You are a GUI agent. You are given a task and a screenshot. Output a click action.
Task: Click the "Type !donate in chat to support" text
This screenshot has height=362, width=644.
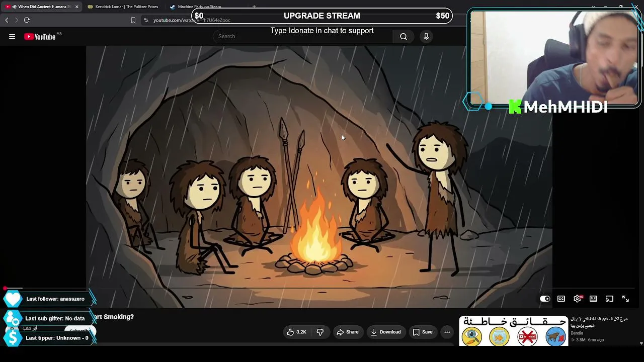pyautogui.click(x=322, y=31)
